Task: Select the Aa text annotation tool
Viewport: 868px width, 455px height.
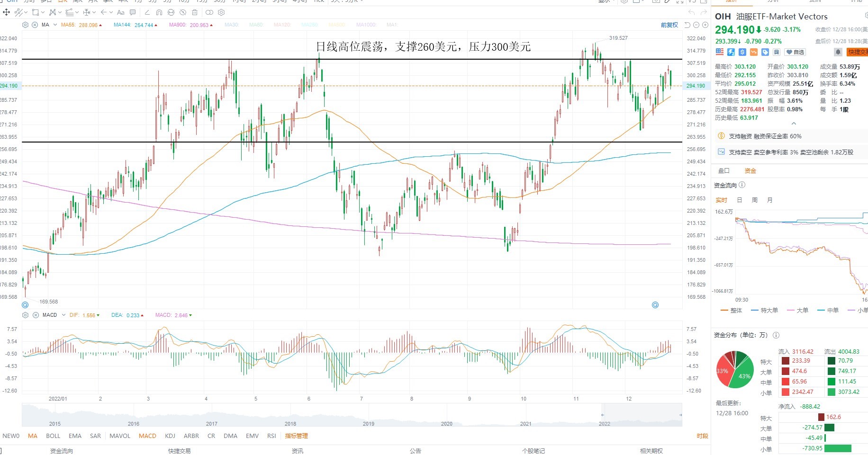Action: (x=121, y=12)
